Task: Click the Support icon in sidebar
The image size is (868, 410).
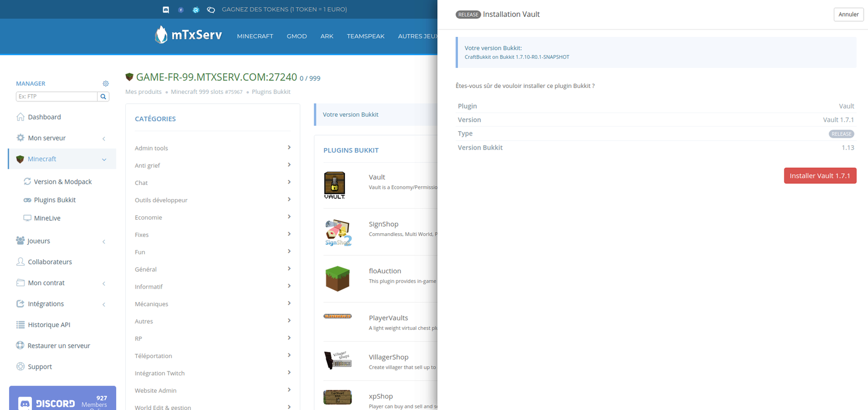Action: (21, 367)
